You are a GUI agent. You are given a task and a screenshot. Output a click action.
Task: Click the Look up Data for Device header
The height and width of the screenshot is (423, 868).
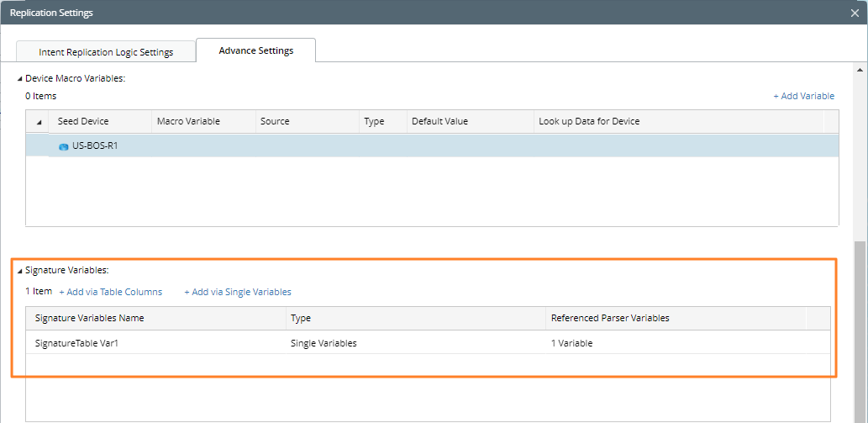pos(589,121)
